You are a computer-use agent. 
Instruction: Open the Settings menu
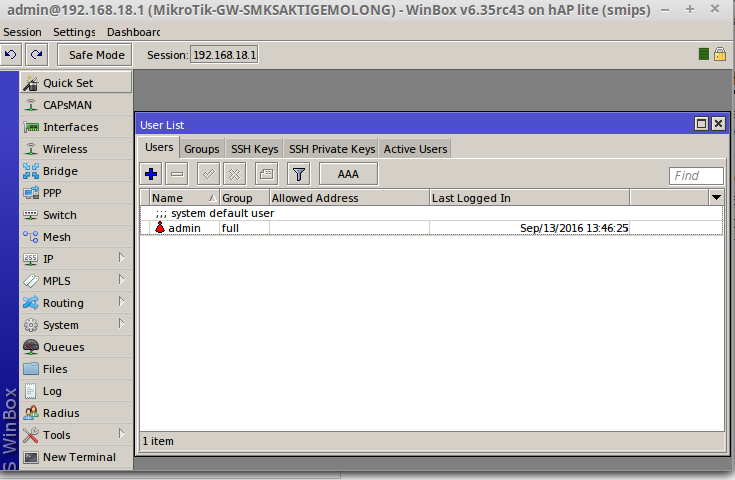74,32
